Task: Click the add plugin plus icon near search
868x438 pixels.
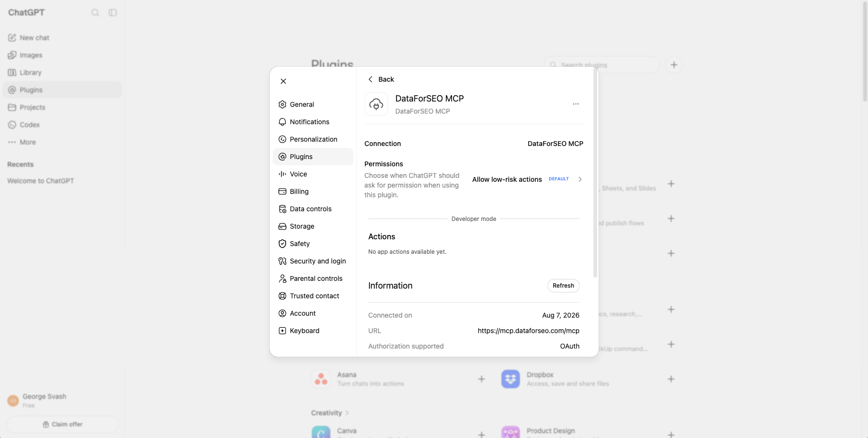Action: coord(674,65)
